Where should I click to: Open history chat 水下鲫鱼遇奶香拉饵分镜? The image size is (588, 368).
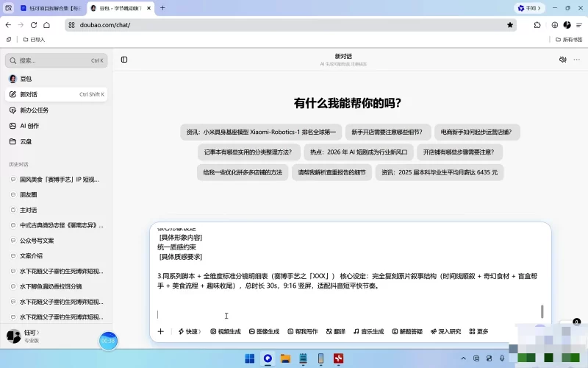point(57,286)
